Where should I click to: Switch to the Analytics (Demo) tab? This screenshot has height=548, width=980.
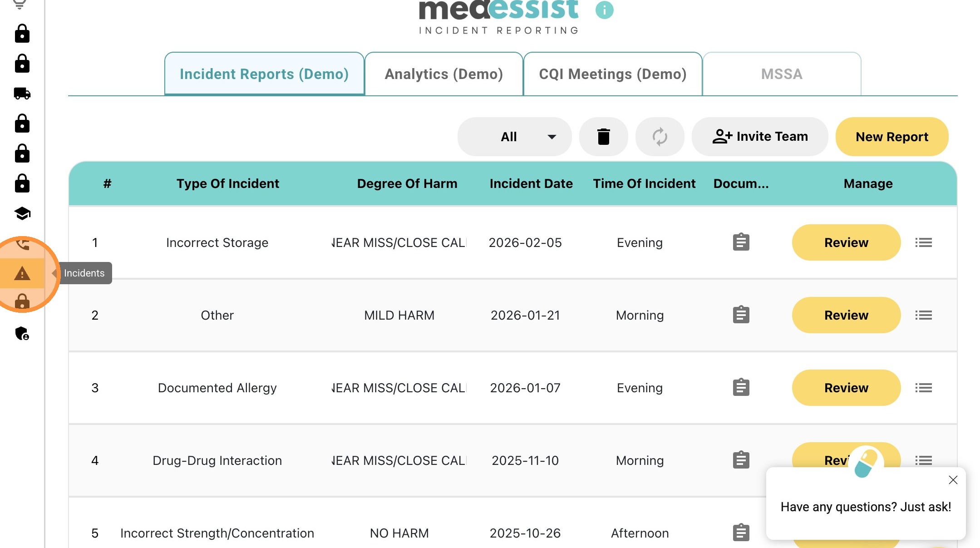443,74
